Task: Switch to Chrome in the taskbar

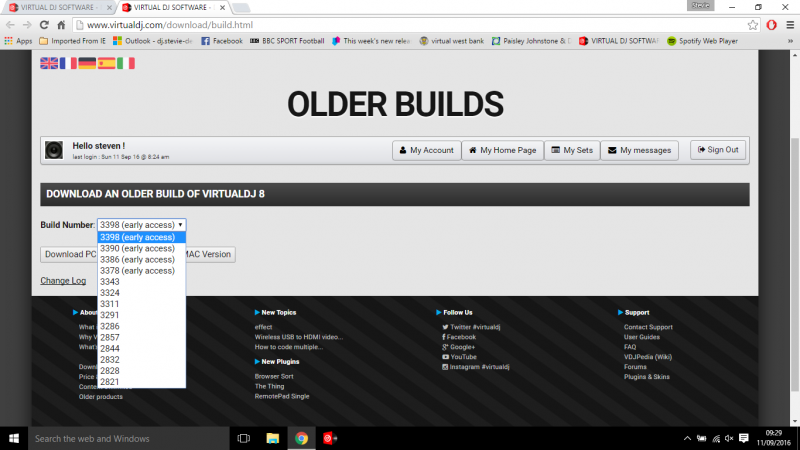Action: pos(302,438)
